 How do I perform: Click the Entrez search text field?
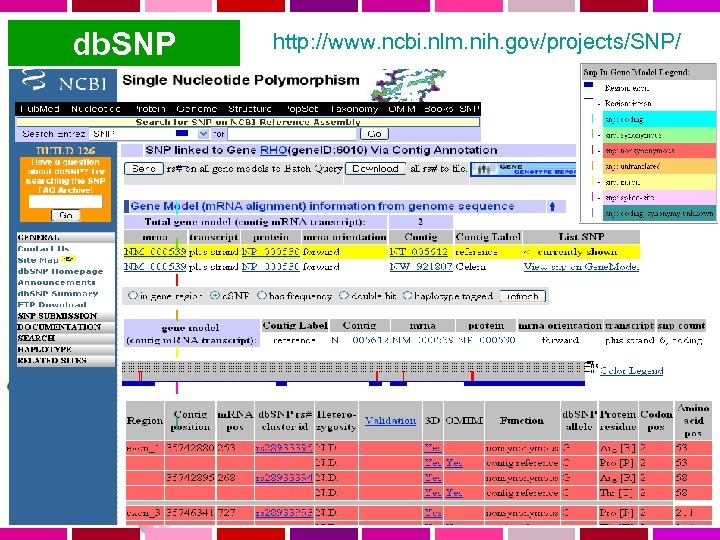click(292, 134)
